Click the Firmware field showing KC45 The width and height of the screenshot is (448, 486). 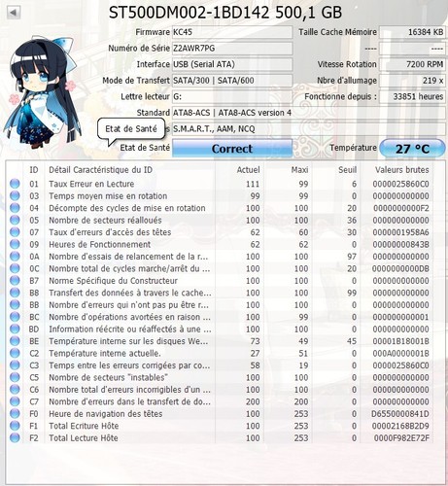(x=232, y=32)
